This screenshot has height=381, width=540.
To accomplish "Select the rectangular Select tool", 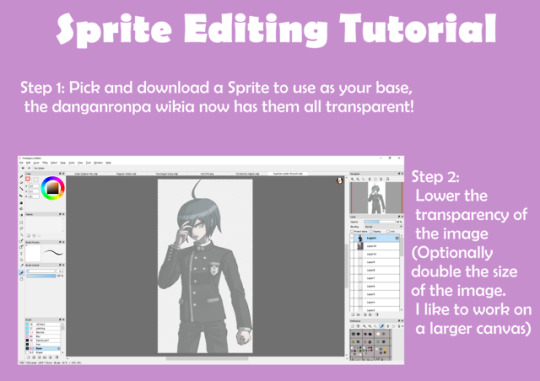I will (x=21, y=223).
